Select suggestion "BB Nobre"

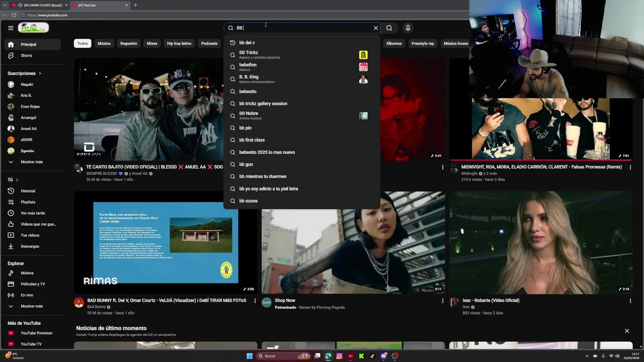click(x=301, y=116)
